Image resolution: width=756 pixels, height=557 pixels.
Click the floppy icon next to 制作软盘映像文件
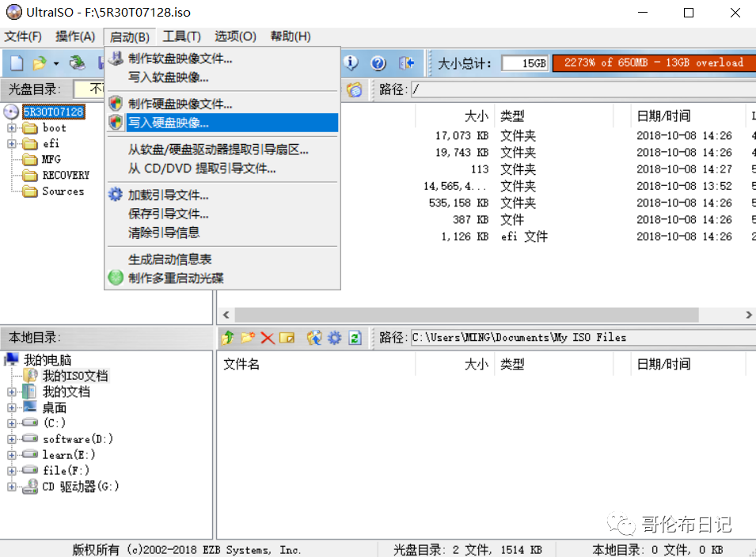pyautogui.click(x=116, y=59)
